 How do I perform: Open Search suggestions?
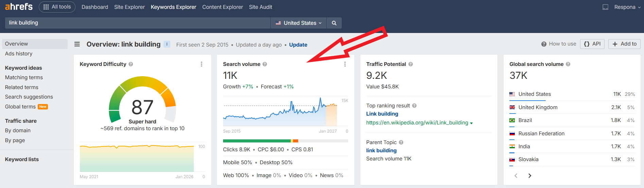29,97
